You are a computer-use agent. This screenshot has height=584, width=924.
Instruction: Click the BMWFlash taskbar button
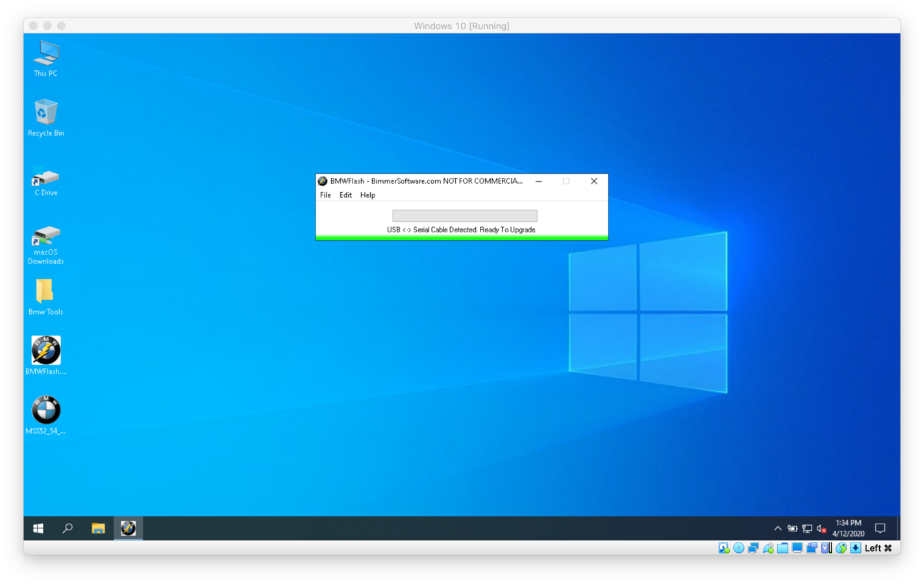128,528
